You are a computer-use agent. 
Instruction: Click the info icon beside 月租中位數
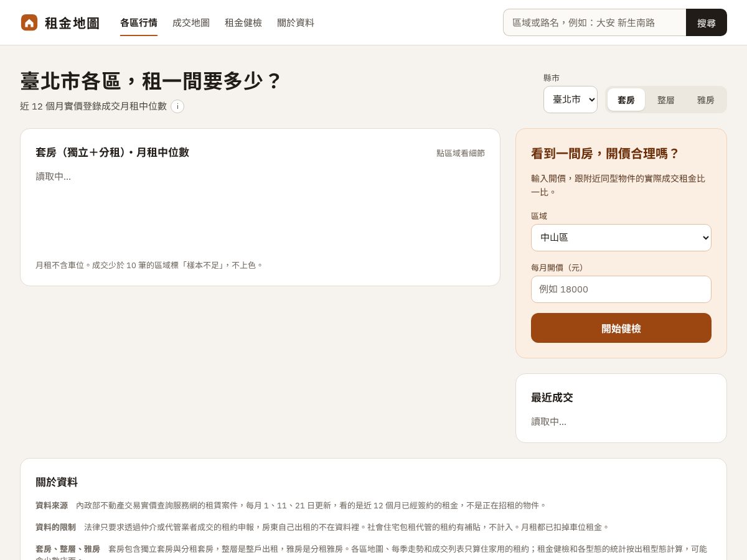pyautogui.click(x=177, y=106)
